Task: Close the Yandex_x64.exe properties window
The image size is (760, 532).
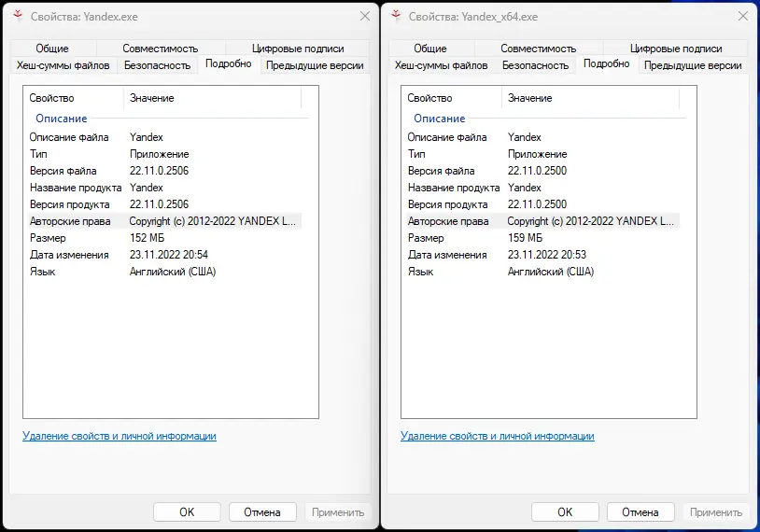Action: [742, 16]
